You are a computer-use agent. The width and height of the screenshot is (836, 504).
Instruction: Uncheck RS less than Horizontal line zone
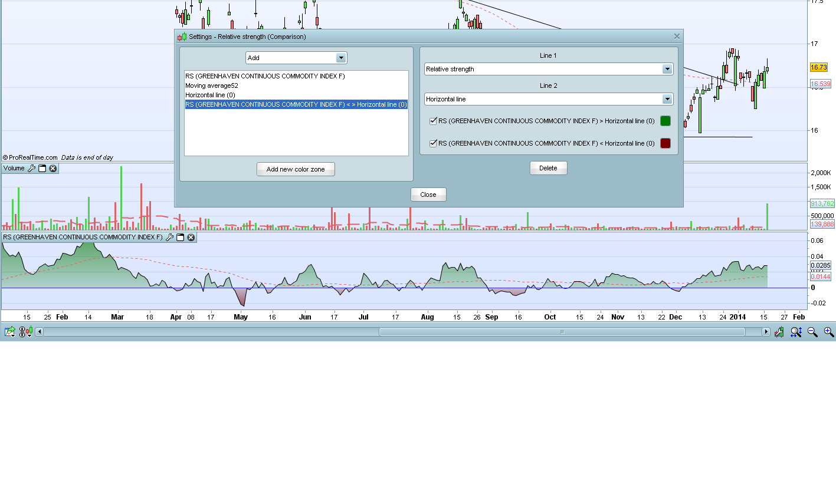pos(434,143)
